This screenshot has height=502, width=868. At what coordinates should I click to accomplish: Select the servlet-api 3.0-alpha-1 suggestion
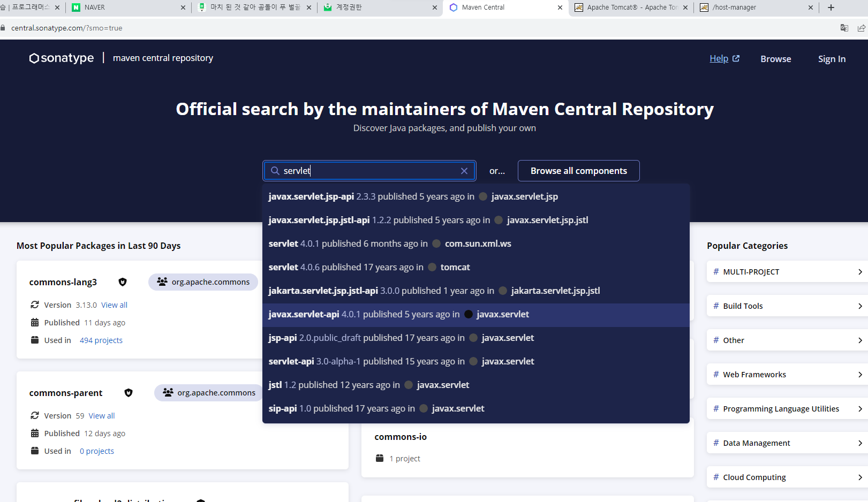476,361
